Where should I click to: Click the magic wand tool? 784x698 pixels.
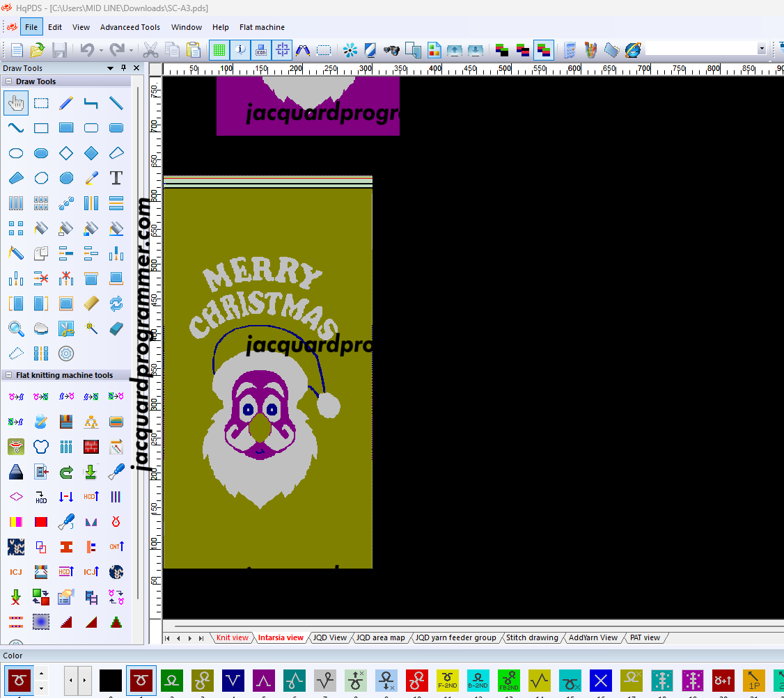click(91, 328)
